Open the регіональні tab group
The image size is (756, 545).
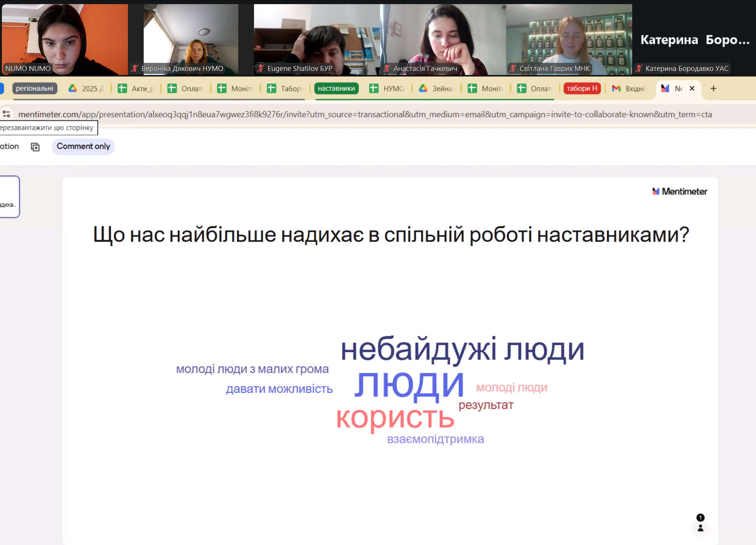tap(35, 89)
